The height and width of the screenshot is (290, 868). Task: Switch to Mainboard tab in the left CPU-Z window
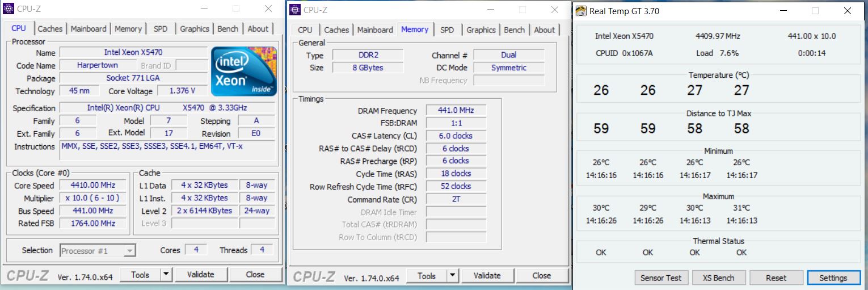point(89,28)
